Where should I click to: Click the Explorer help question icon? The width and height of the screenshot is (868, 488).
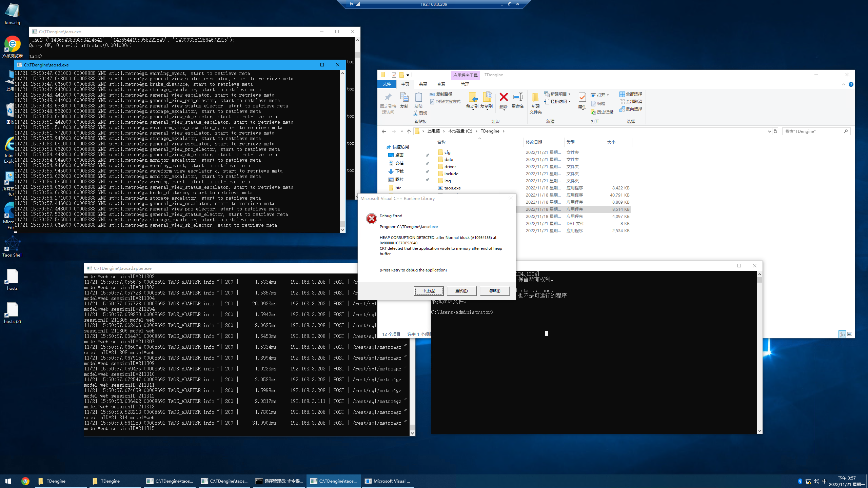[851, 84]
